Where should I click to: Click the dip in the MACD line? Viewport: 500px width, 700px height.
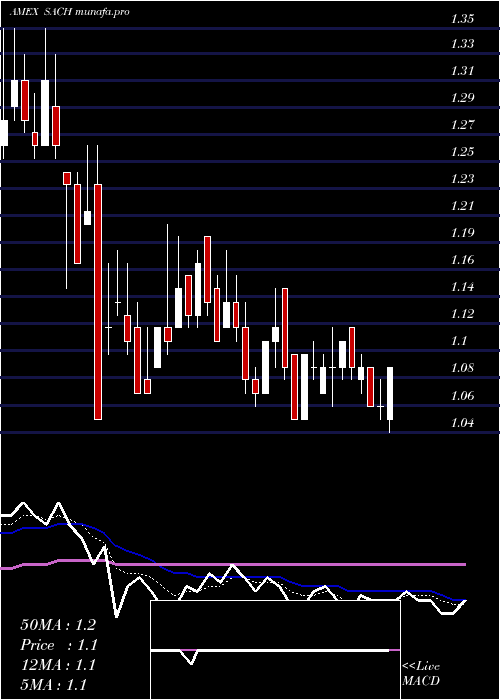(x=191, y=658)
